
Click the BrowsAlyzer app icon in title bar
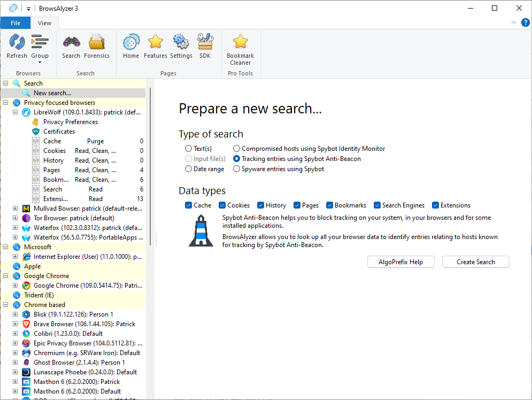(x=13, y=8)
